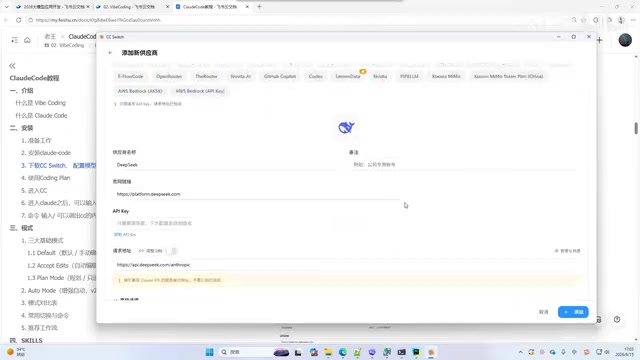
Task: Open 4. 使用Coding Plan outline entry
Action: click(x=46, y=178)
